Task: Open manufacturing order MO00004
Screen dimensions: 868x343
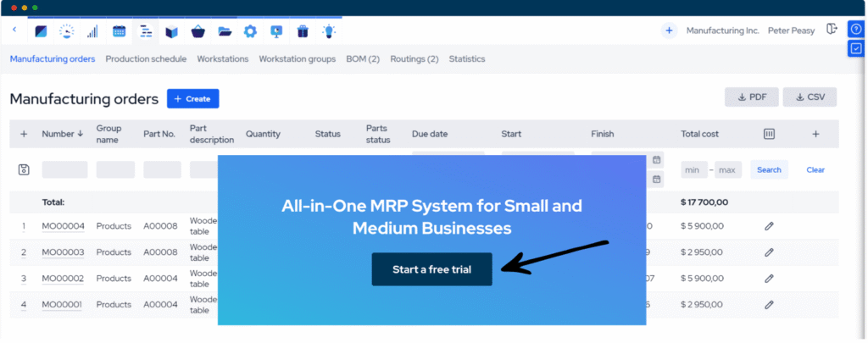Action: (x=63, y=226)
